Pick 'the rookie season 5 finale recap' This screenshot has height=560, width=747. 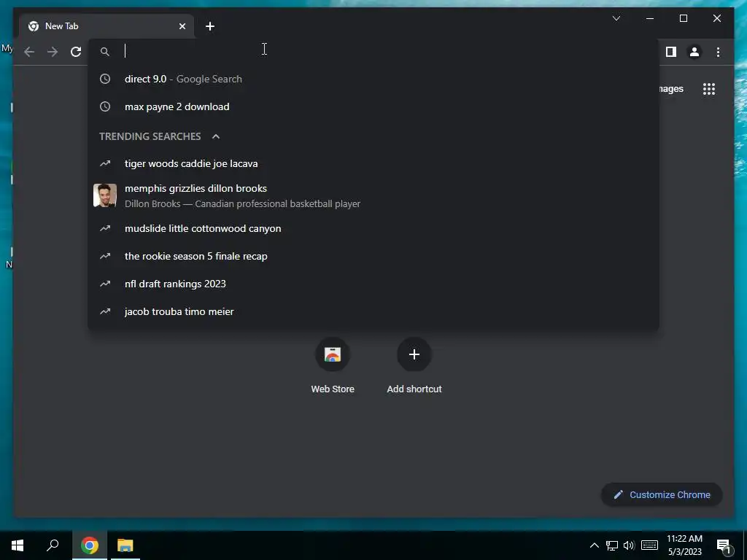click(373, 256)
